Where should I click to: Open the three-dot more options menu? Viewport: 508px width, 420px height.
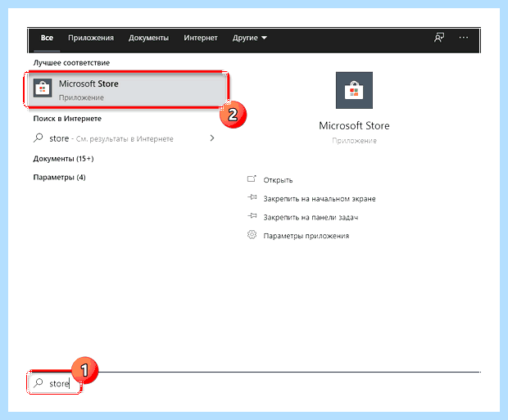point(463,38)
